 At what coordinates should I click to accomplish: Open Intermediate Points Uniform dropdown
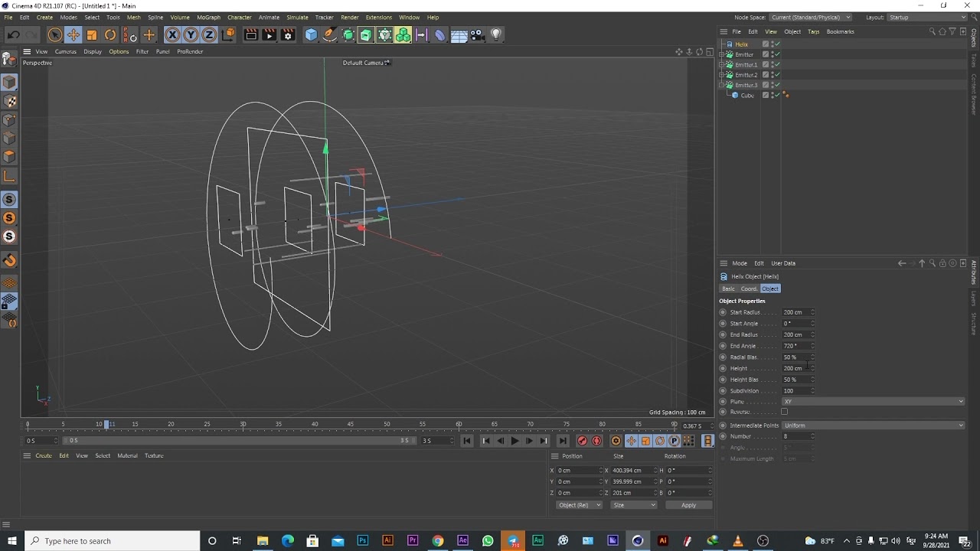(873, 425)
